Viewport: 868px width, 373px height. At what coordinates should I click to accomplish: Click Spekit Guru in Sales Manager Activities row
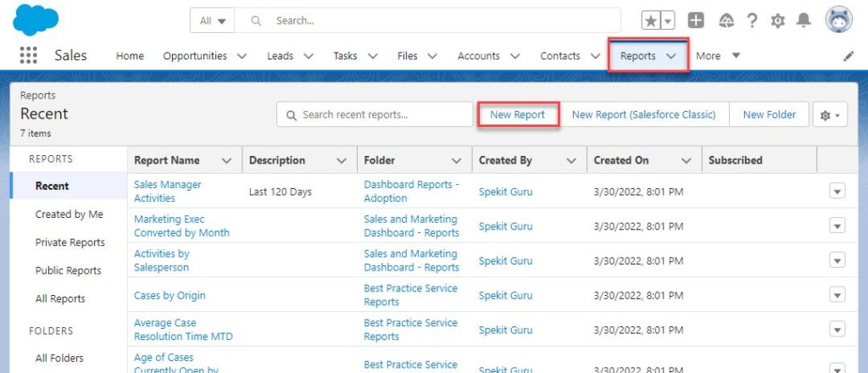[505, 192]
